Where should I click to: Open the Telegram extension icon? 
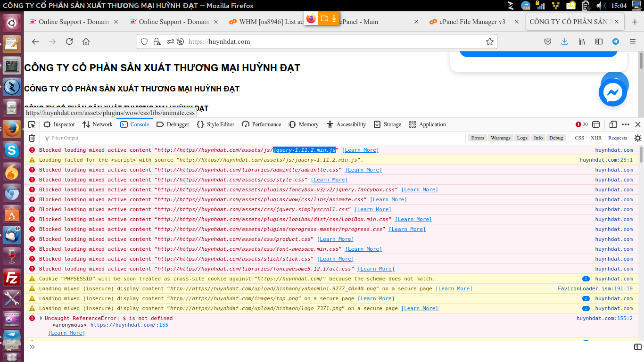click(x=616, y=41)
